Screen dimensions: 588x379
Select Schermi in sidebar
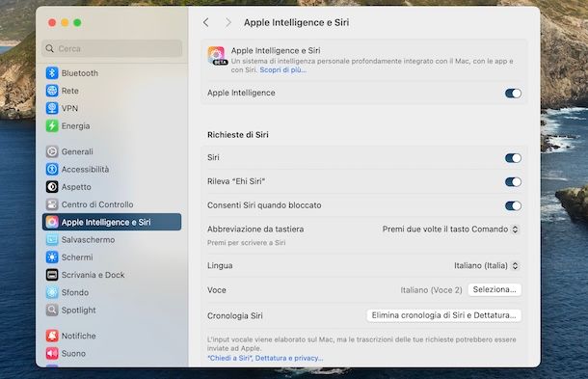[112, 257]
